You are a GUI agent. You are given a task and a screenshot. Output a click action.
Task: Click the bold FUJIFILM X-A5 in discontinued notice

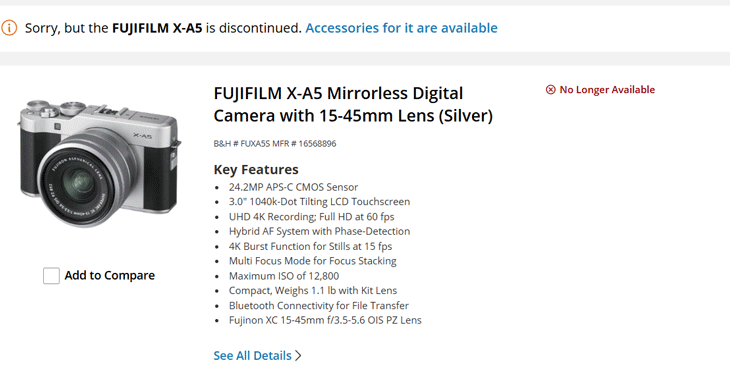[x=157, y=28]
